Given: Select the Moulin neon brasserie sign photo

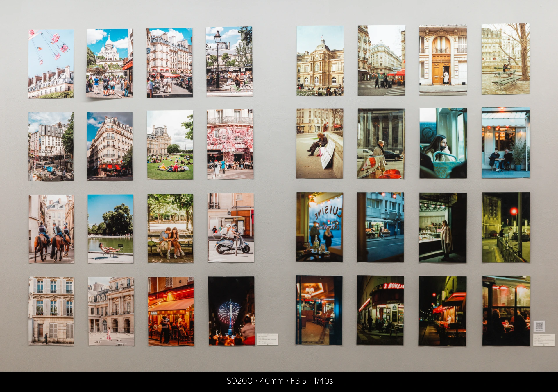Looking at the screenshot, I should (x=380, y=310).
